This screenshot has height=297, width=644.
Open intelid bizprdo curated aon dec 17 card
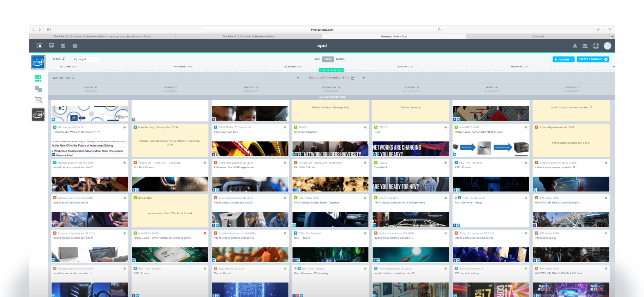coord(571,111)
